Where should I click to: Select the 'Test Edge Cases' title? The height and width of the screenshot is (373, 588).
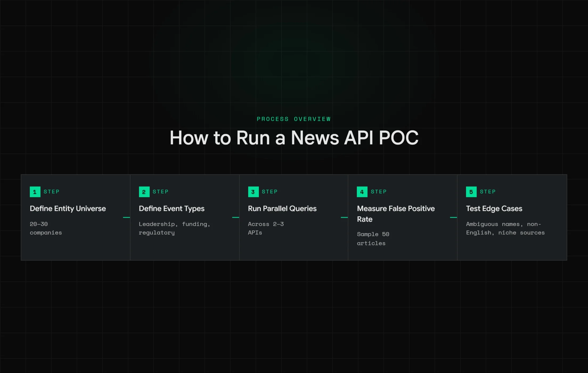[x=494, y=209]
